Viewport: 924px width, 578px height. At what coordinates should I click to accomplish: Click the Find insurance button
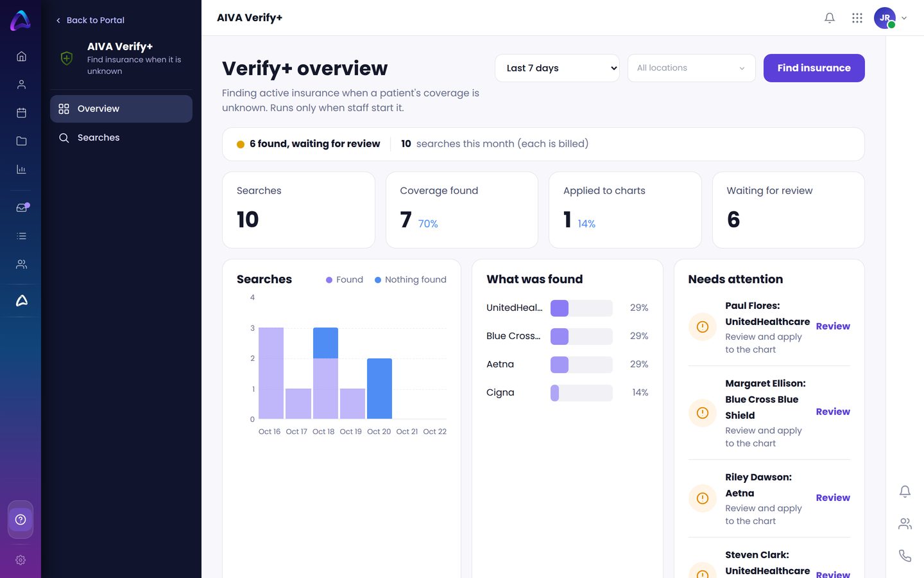point(814,68)
